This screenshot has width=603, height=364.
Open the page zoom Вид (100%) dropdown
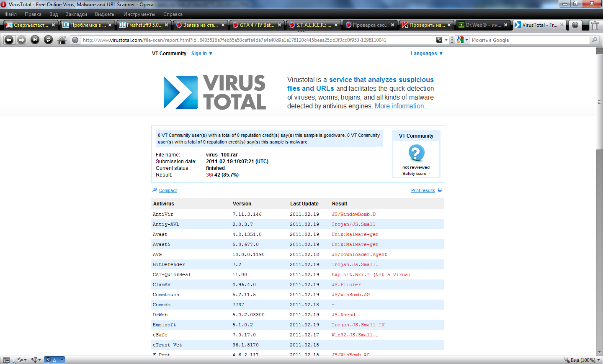582,360
